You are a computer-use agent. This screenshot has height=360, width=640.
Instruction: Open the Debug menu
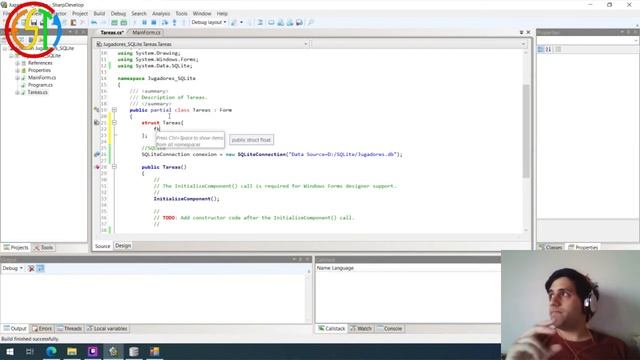(x=118, y=13)
